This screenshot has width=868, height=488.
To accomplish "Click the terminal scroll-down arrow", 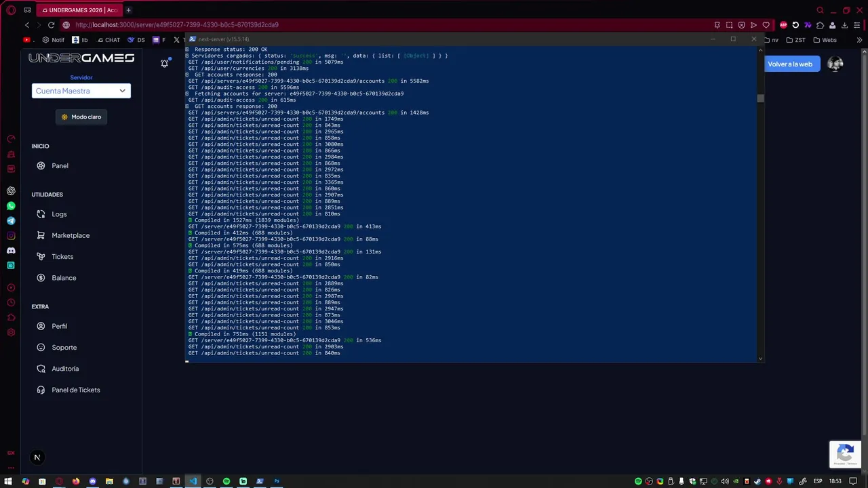I will pyautogui.click(x=760, y=359).
